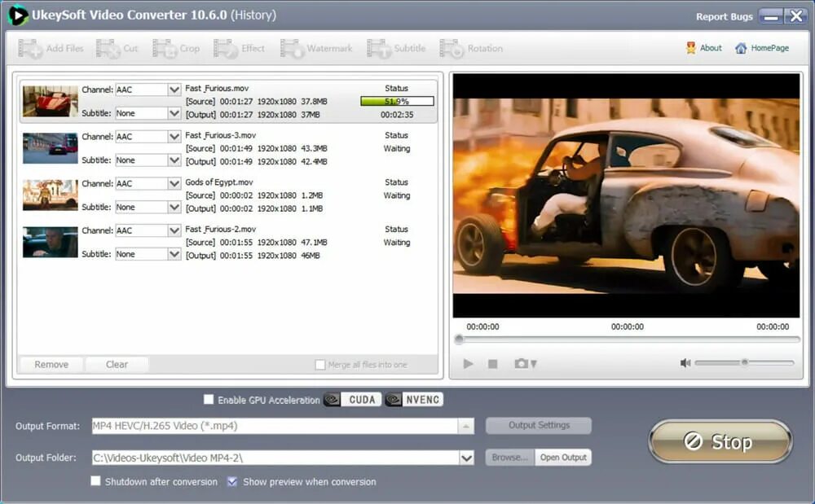
Task: Open the Output Format dropdown
Action: 465,426
